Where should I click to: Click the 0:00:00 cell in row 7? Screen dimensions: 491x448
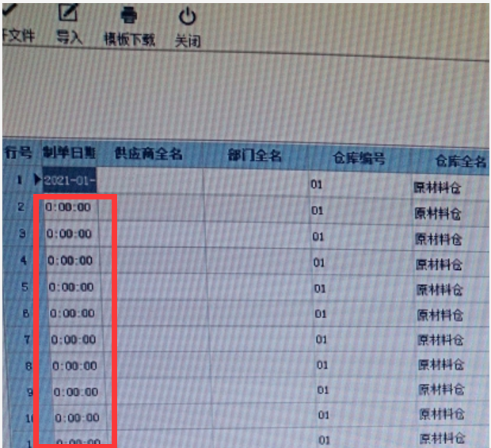[x=74, y=340]
